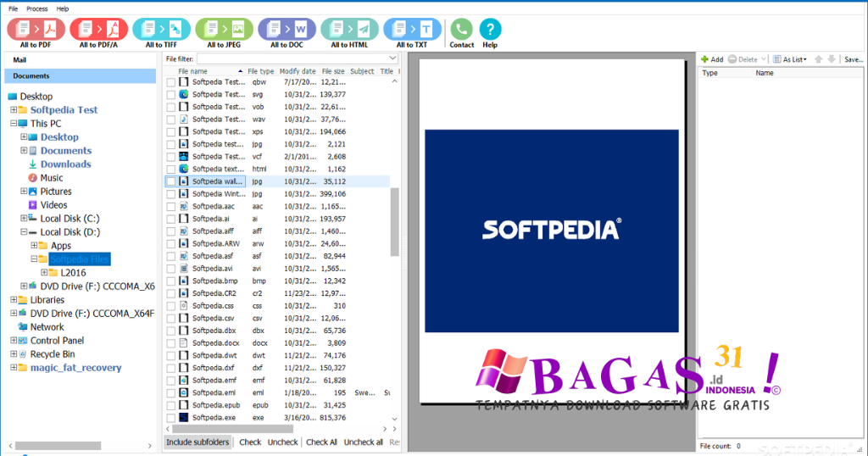Tick the Softpedia.docx file checkbox

point(171,343)
